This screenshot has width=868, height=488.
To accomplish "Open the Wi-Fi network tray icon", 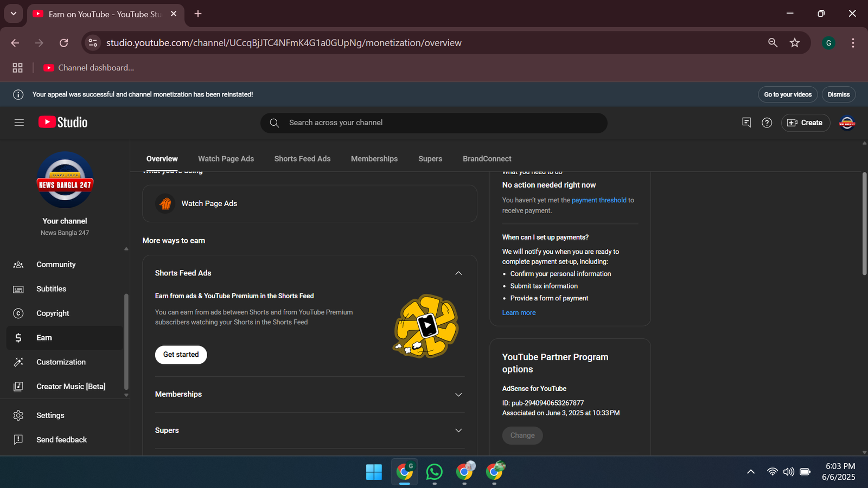I will click(773, 472).
